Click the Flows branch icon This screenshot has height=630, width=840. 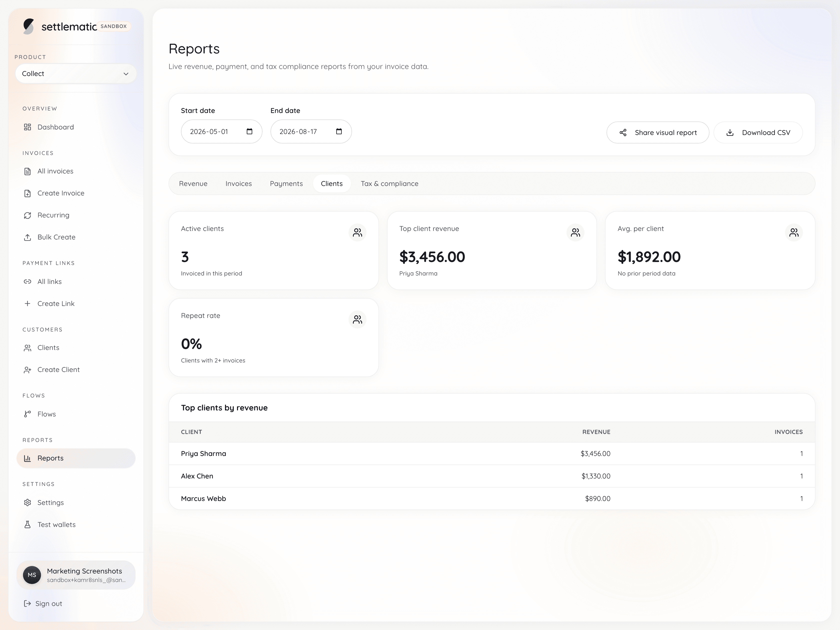(27, 414)
